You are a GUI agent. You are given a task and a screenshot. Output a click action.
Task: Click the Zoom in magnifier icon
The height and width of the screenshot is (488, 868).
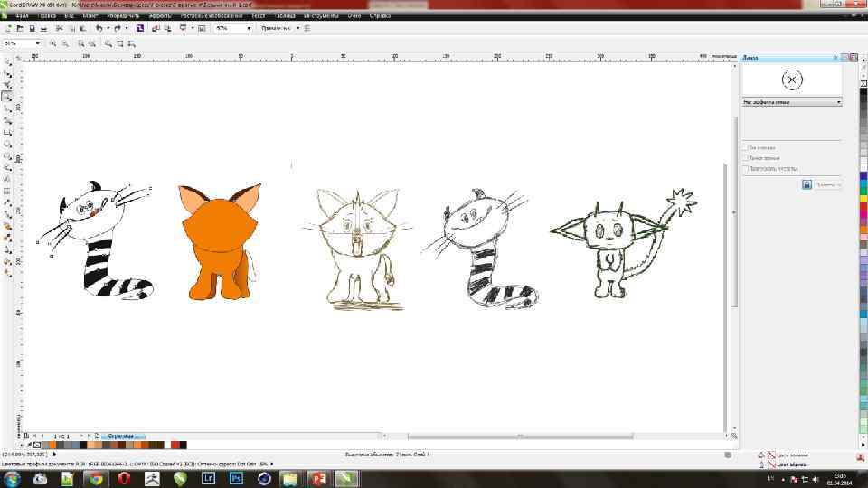(53, 43)
